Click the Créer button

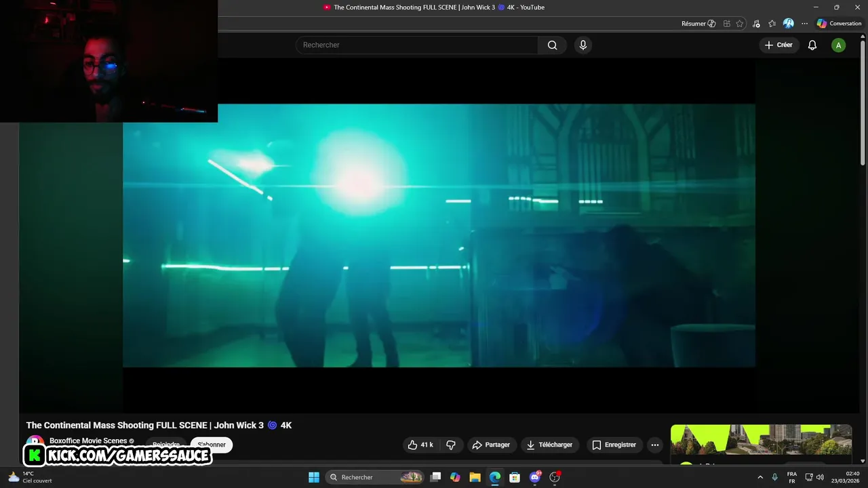pos(778,45)
